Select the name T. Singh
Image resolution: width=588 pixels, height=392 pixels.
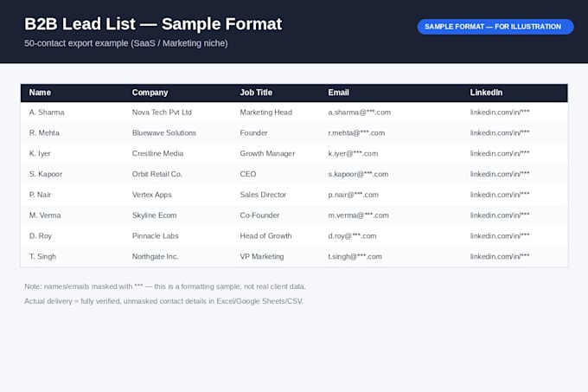pos(42,257)
